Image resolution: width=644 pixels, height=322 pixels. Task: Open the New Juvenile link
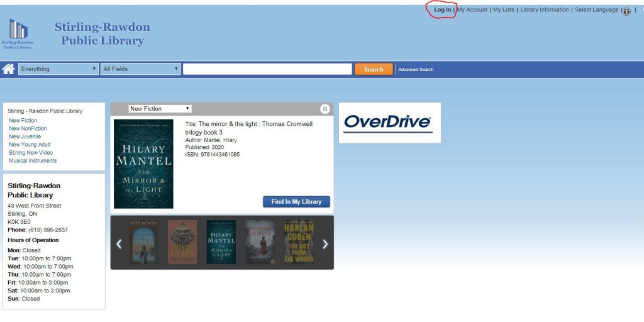point(25,136)
